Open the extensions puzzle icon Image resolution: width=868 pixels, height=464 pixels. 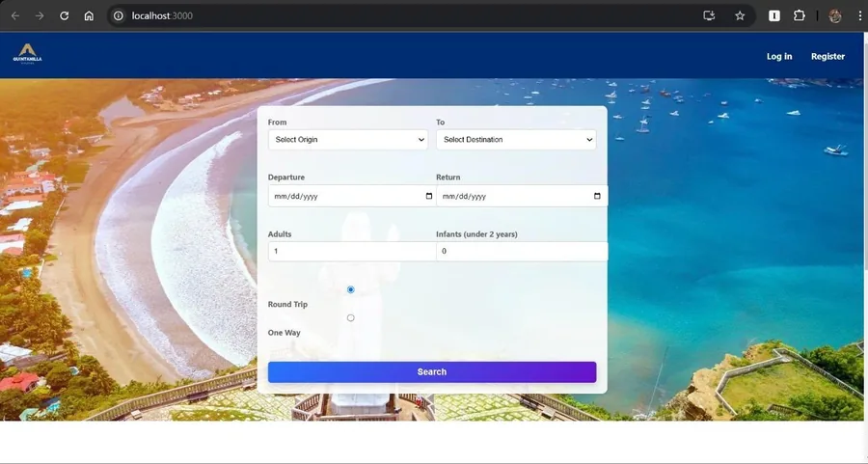point(799,15)
